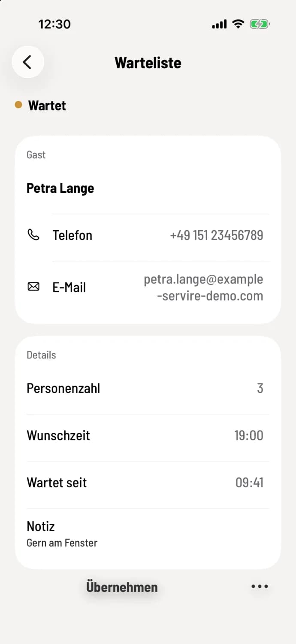This screenshot has height=644, width=296.
Task: Tap the Personenzahl row
Action: pyautogui.click(x=148, y=389)
